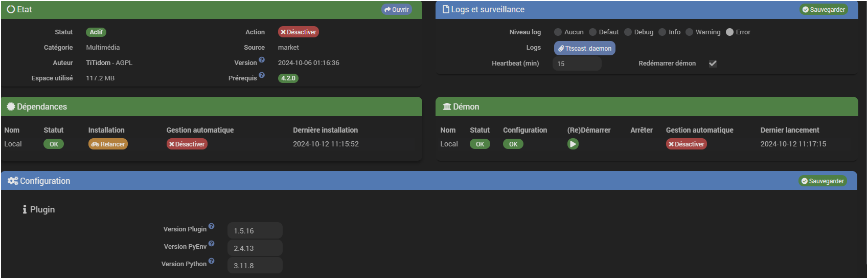Disable automatic management of the démon
The height and width of the screenshot is (279, 868).
point(687,144)
